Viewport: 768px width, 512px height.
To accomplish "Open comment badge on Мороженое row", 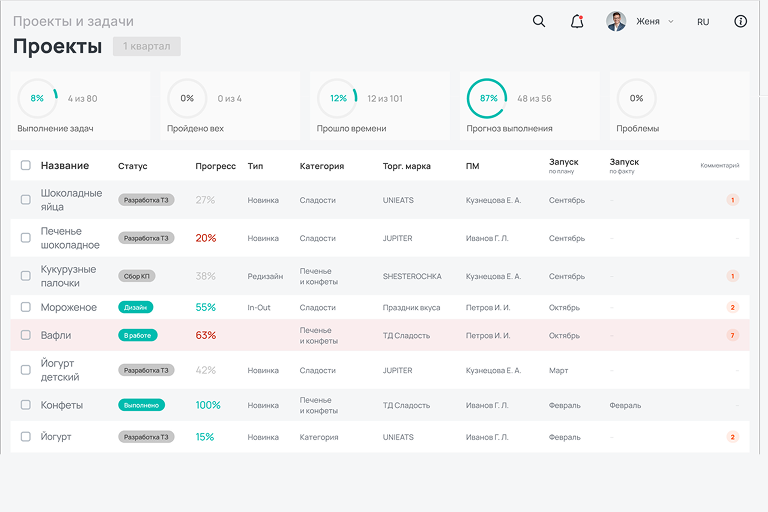I will click(732, 307).
